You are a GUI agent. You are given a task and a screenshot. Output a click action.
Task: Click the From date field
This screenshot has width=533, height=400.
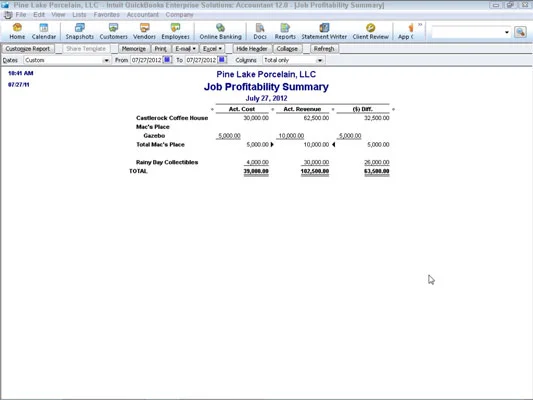pyautogui.click(x=147, y=60)
